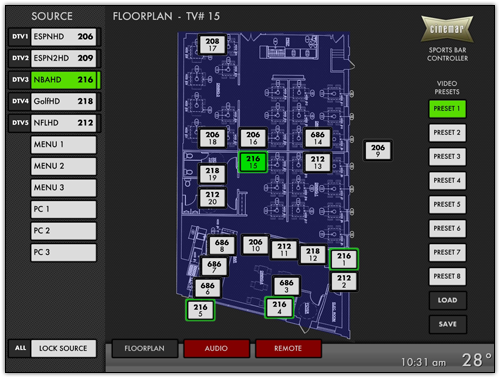500x378 pixels.
Task: Toggle the LOCK SOURCE button
Action: pyautogui.click(x=63, y=348)
